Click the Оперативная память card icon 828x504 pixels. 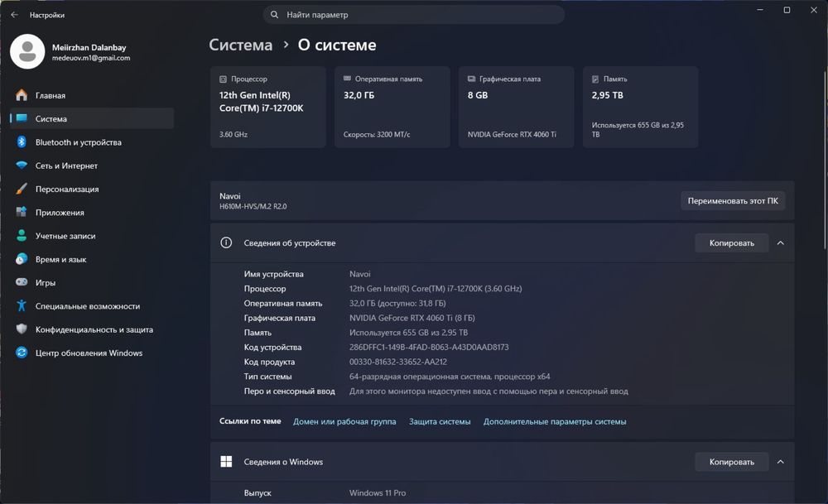tap(347, 79)
